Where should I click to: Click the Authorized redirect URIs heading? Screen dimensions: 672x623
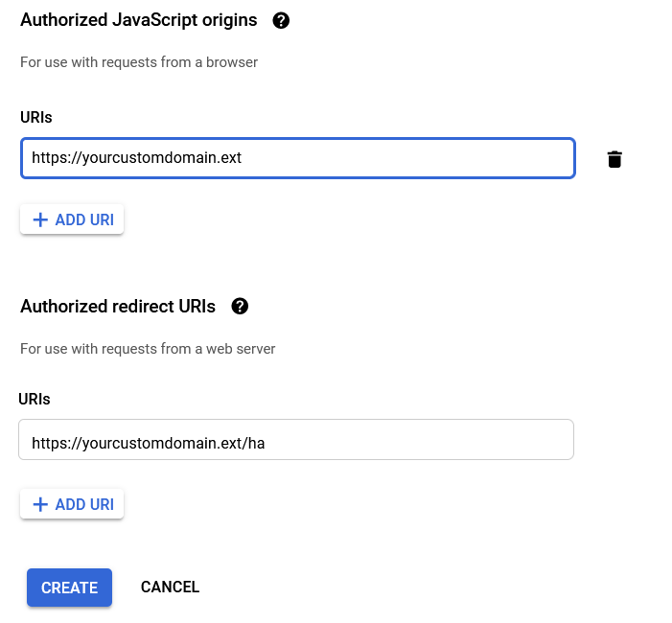[118, 307]
